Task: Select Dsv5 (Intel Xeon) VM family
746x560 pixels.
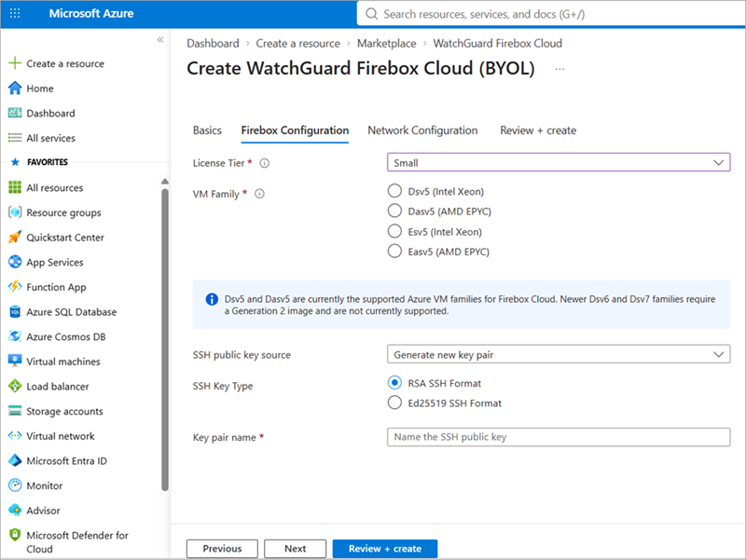Action: (394, 191)
